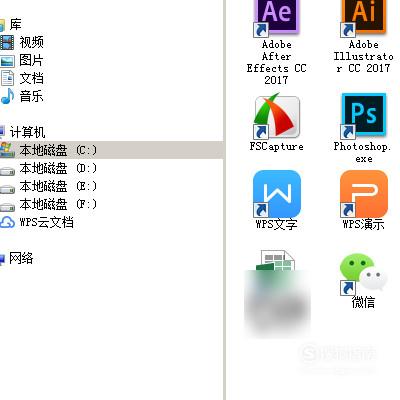The image size is (400, 400).
Task: Click the drive icon for 本地磁盘 (F:)
Action: coord(7,207)
